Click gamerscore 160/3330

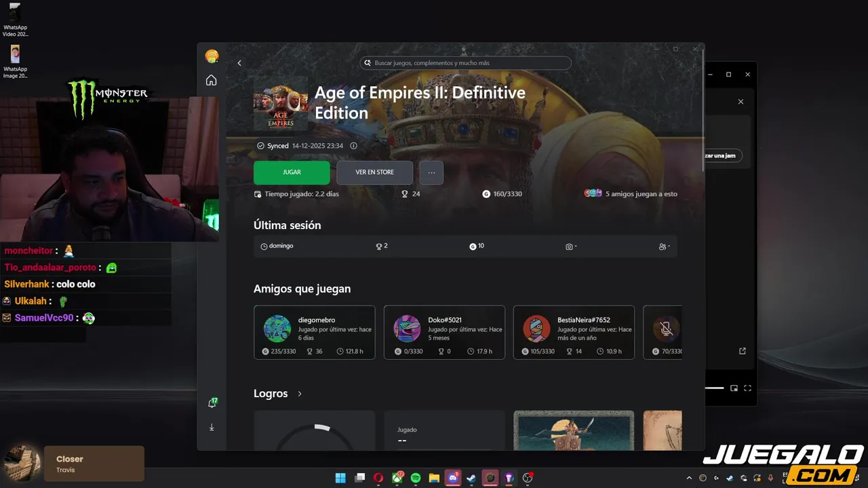point(502,194)
